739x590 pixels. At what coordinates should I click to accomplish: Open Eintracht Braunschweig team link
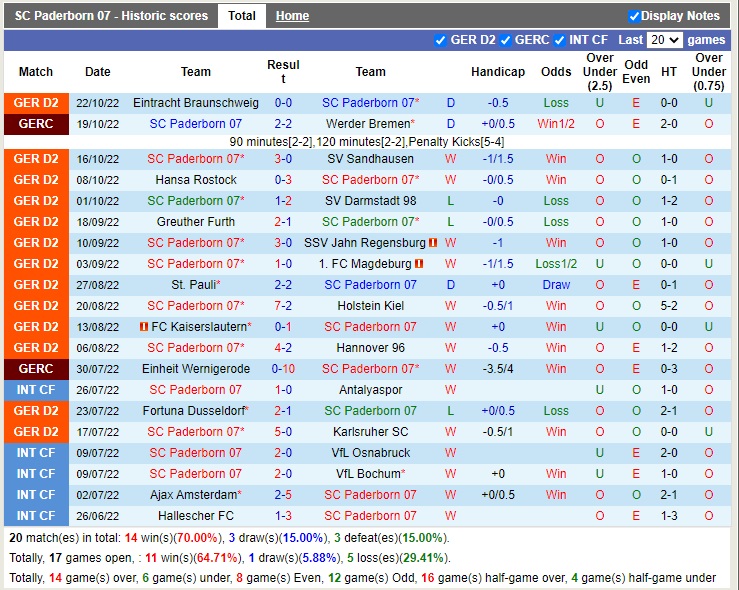coord(196,103)
